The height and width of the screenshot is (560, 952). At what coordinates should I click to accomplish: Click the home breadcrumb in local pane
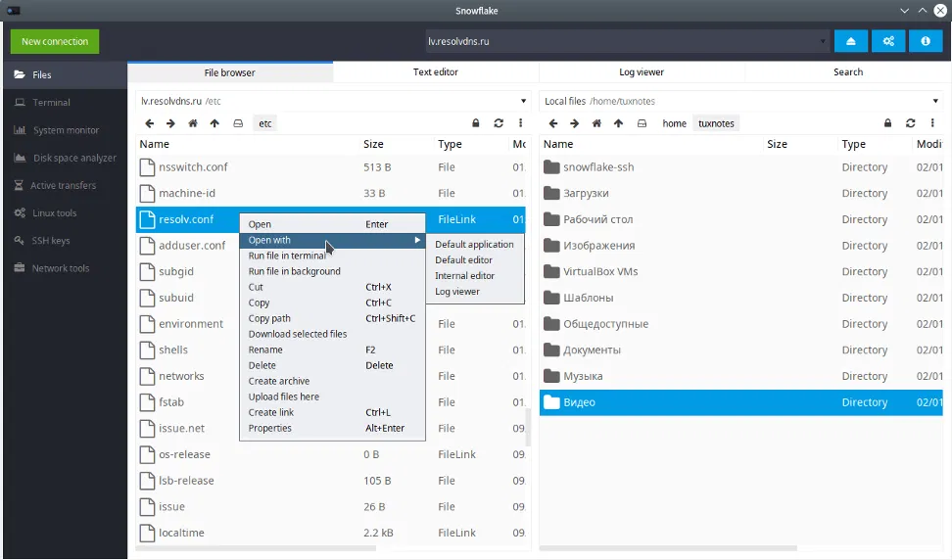pos(674,123)
